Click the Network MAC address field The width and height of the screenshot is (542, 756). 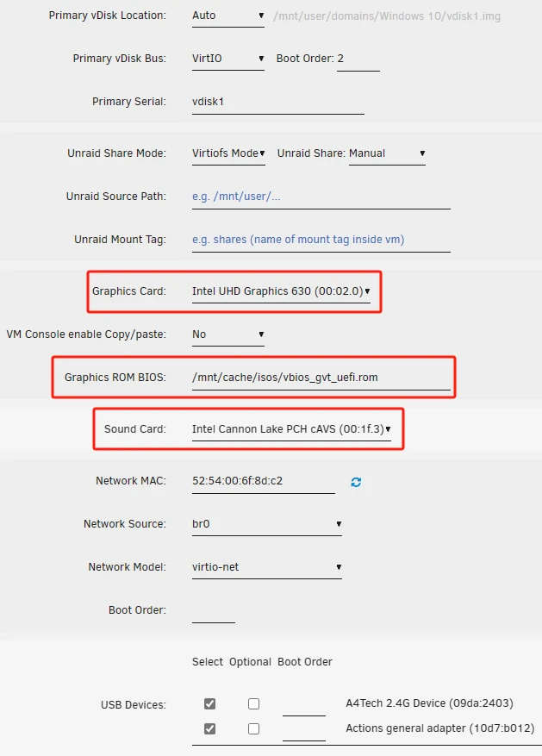[263, 481]
